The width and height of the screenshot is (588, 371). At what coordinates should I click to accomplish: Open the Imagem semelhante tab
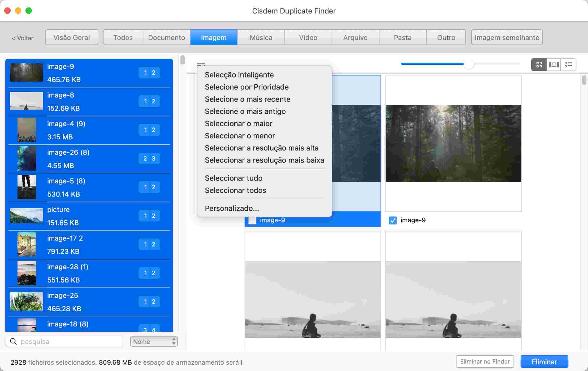coord(507,37)
